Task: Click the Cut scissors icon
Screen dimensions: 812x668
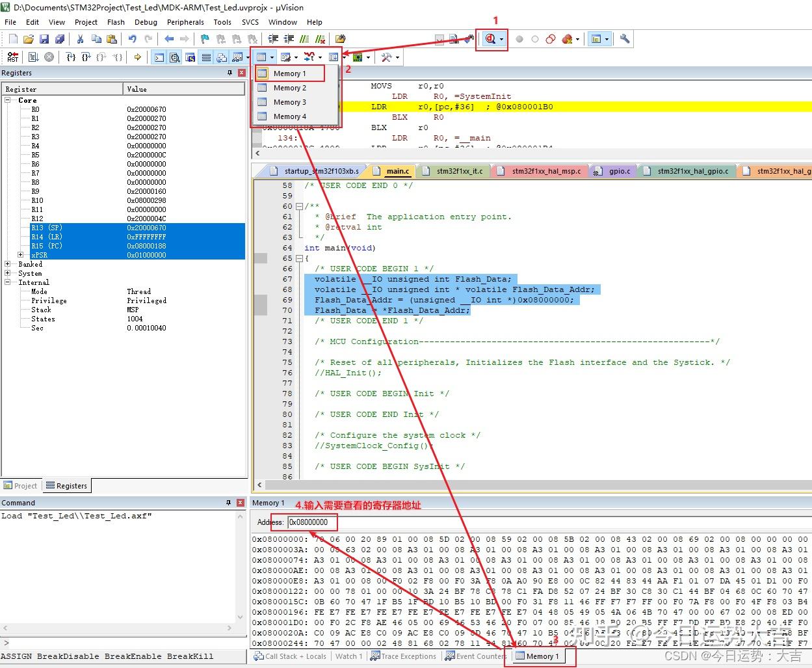Action: (x=80, y=39)
